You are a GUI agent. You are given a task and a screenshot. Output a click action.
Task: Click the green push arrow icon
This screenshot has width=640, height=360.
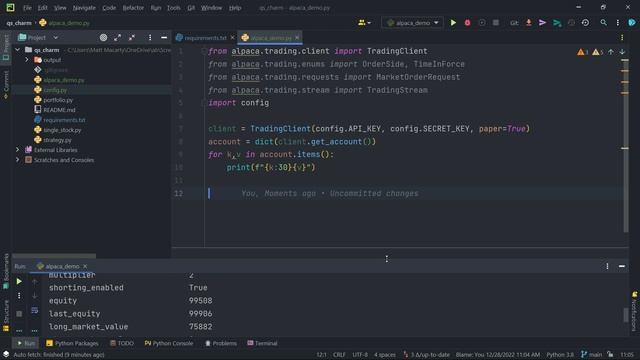(x=557, y=23)
